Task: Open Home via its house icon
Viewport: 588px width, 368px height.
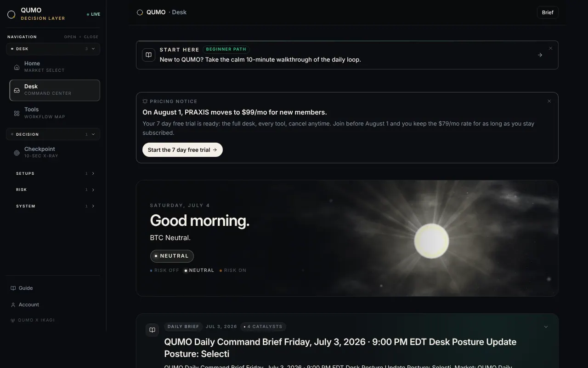Action: coord(17,67)
